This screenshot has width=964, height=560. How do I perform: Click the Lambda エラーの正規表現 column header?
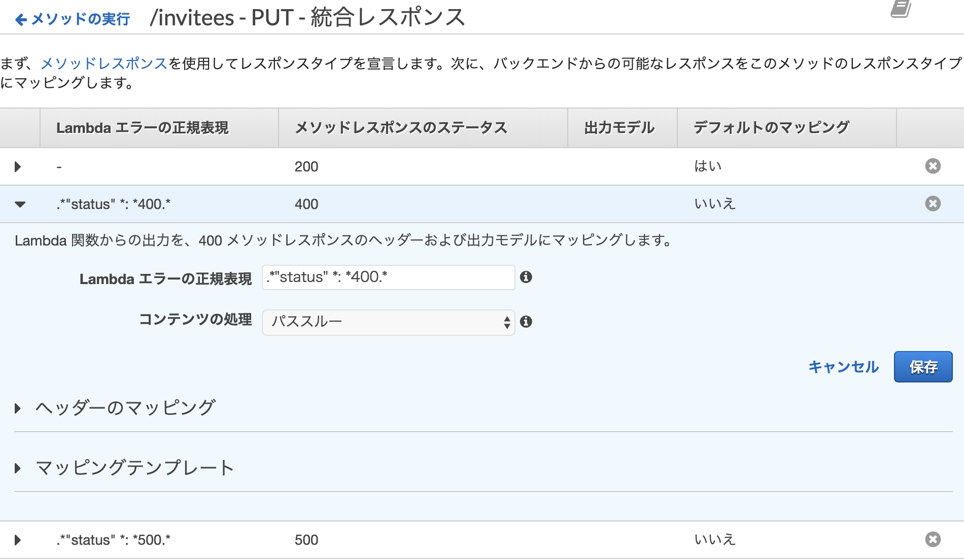click(x=142, y=128)
